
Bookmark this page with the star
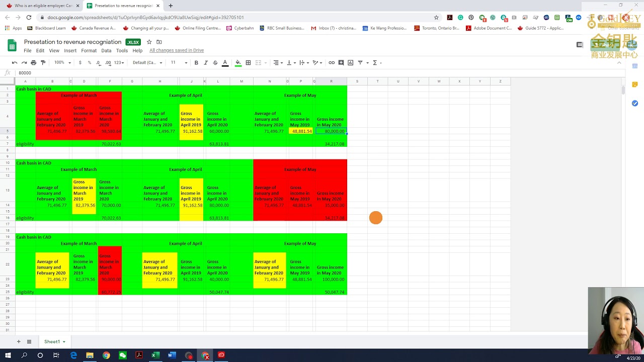pyautogui.click(x=436, y=17)
